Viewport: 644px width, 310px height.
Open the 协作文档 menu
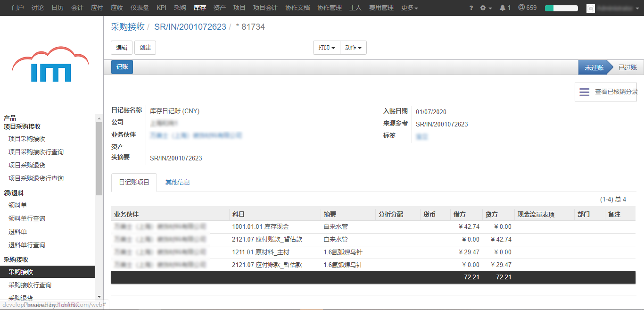297,8
